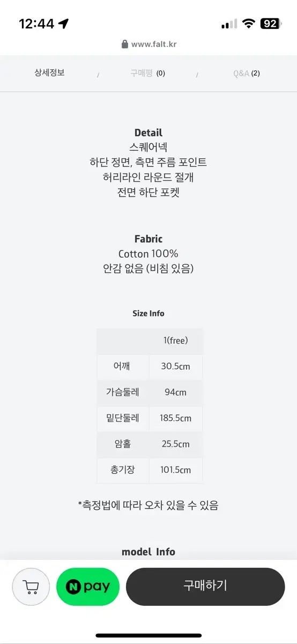Tap the battery indicator showing 92
Screen dimensions: 297x644
coord(271,24)
